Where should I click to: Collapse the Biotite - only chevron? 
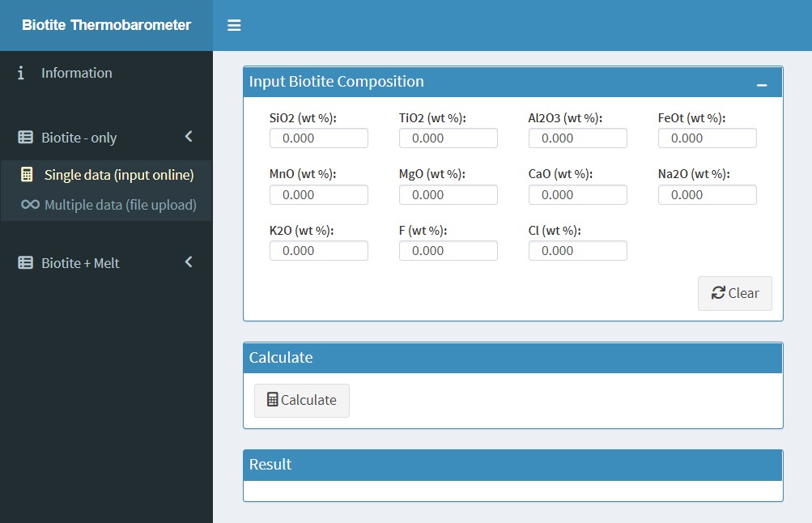tap(189, 137)
